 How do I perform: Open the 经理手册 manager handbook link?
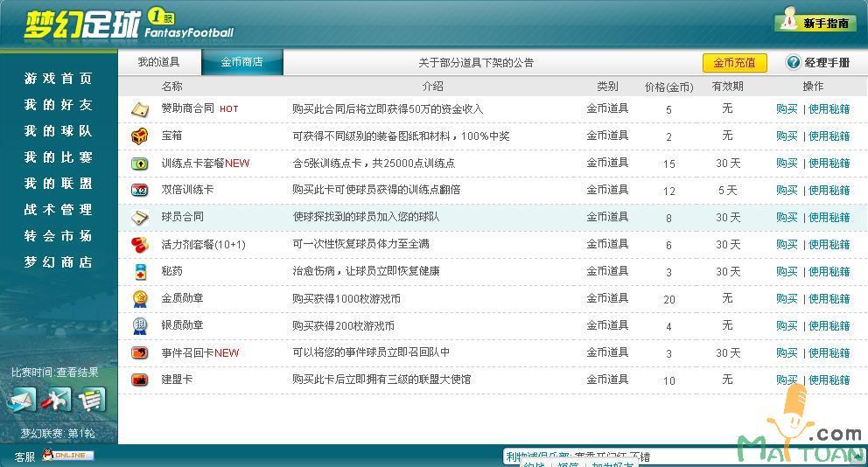818,63
